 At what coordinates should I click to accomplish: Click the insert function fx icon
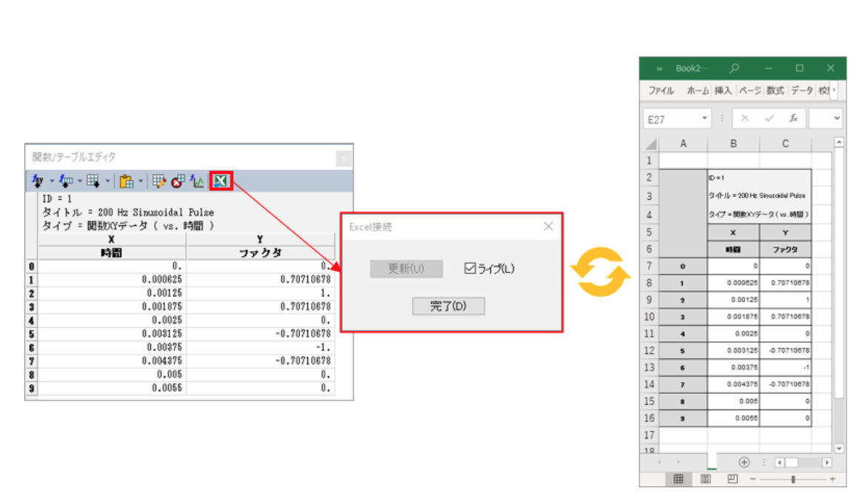(793, 118)
